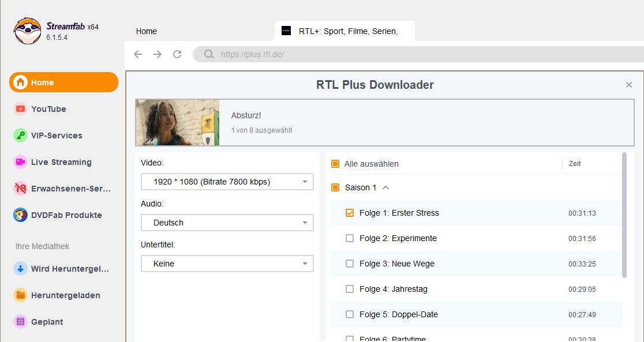The height and width of the screenshot is (342, 644).
Task: Check the Folge 3: Neue Wege box
Action: click(x=349, y=264)
